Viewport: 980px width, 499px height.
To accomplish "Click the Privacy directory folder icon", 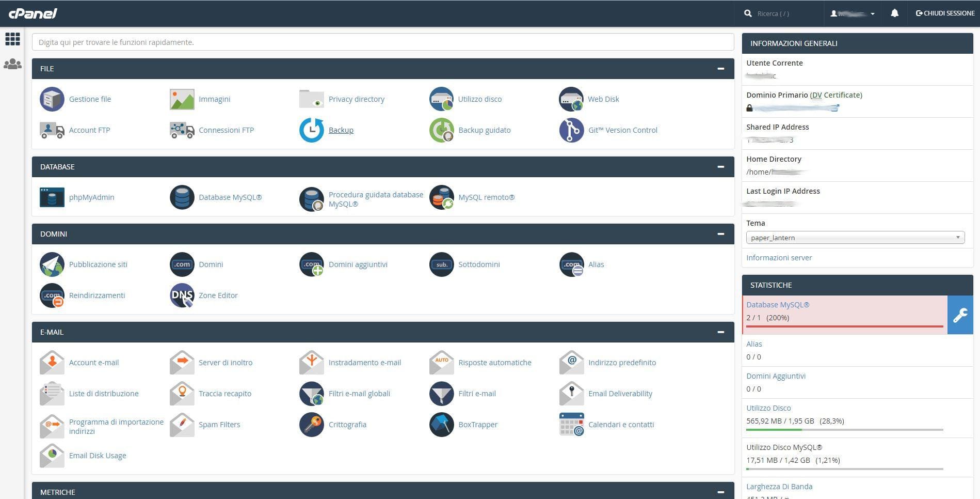I will point(312,99).
